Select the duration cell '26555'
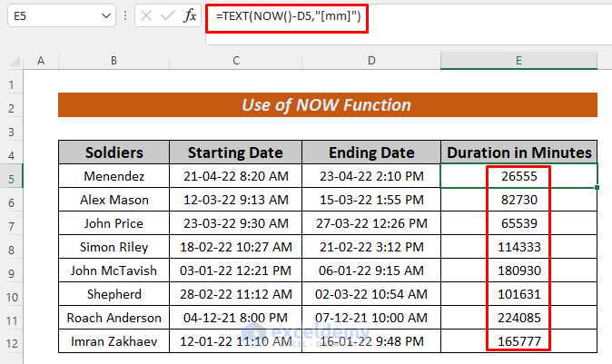This screenshot has height=364, width=612. (x=519, y=176)
